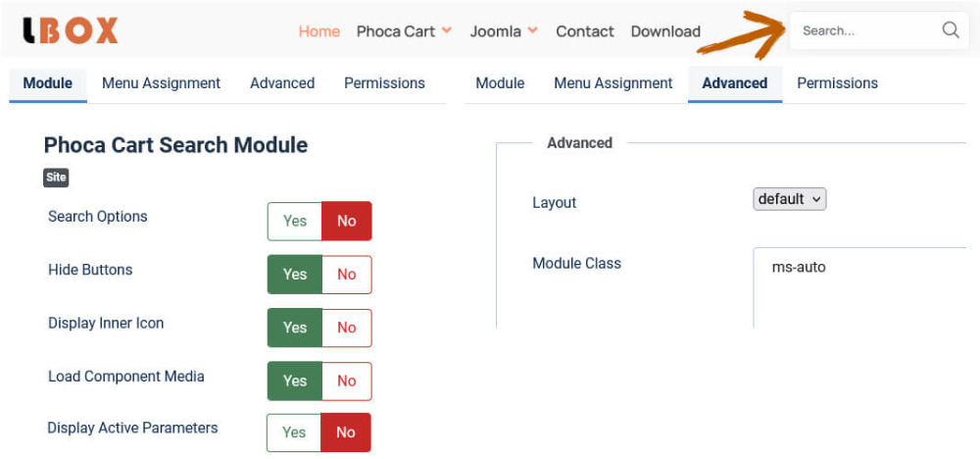
Task: Set Search Options to Yes
Action: tap(295, 222)
